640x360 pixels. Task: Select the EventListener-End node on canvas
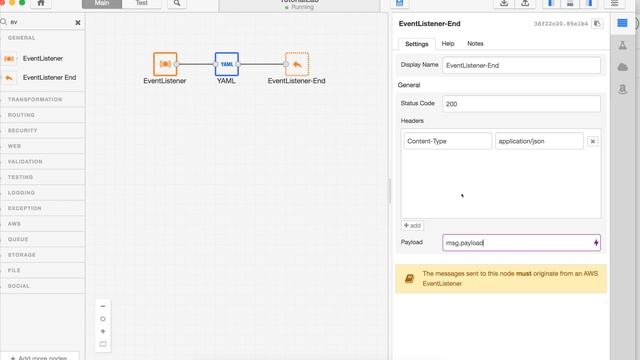(x=297, y=64)
